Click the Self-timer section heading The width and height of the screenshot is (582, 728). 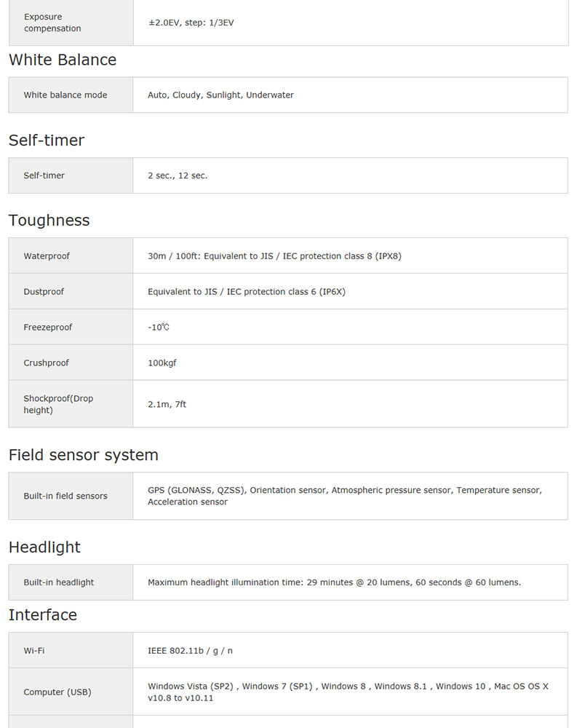click(x=47, y=141)
